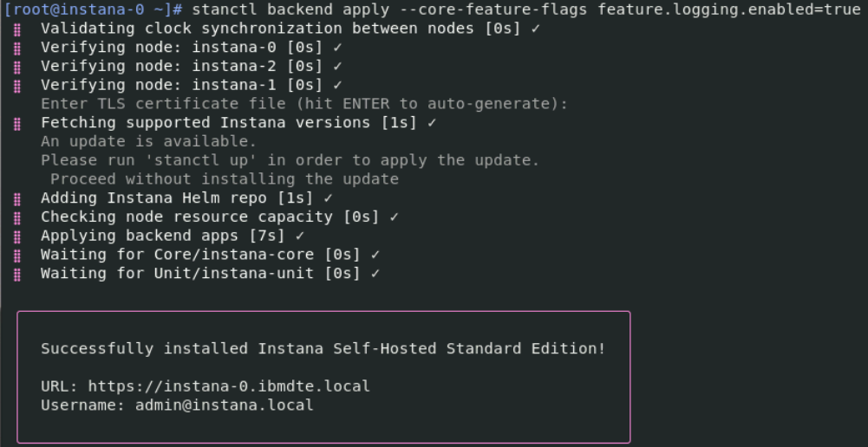Image resolution: width=868 pixels, height=447 pixels.
Task: Click the spinner icon beside "Verifying node: instana-1"
Action: [x=17, y=85]
